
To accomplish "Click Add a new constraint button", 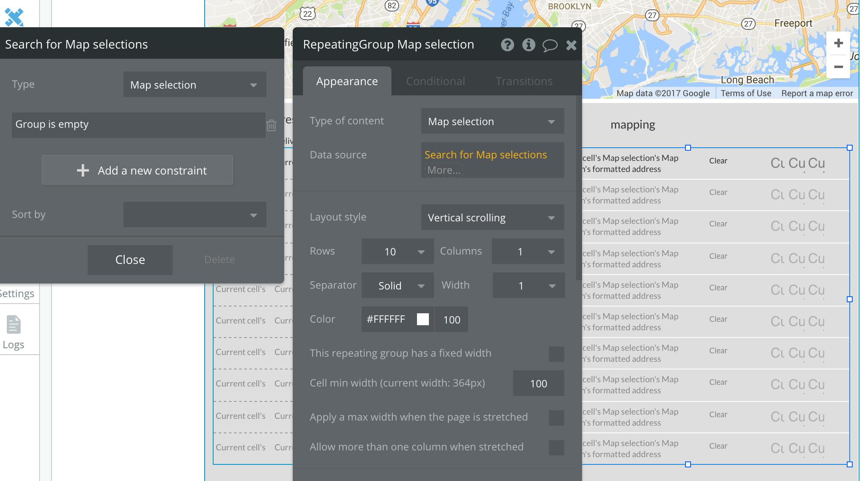I will tap(137, 170).
